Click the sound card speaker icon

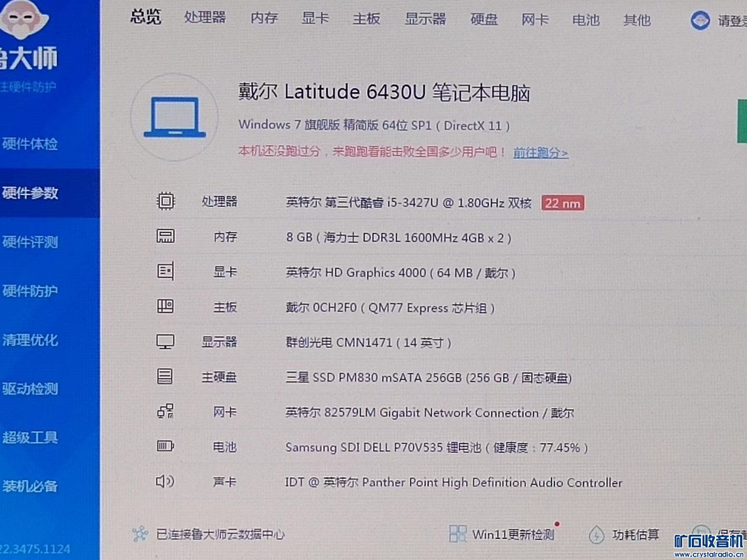click(165, 481)
